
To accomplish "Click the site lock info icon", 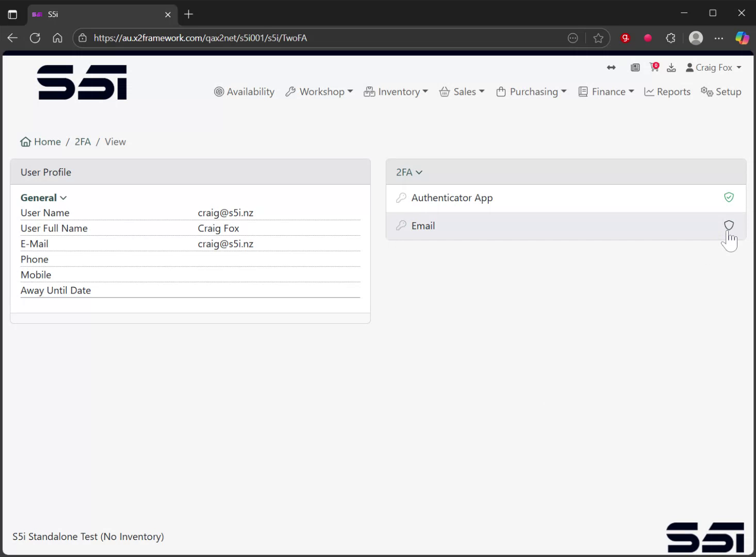I will [83, 38].
